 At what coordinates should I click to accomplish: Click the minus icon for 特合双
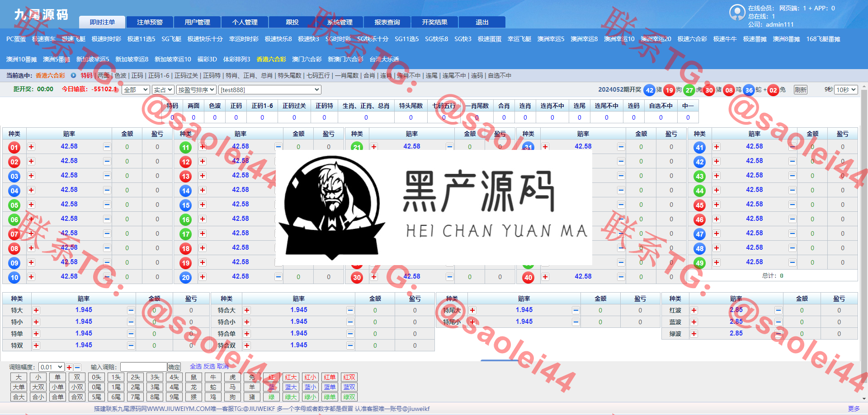[x=350, y=345]
